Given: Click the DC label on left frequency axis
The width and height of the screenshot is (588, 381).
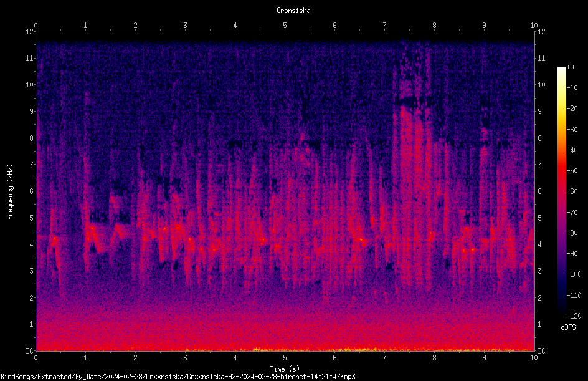Looking at the screenshot, I should [29, 350].
